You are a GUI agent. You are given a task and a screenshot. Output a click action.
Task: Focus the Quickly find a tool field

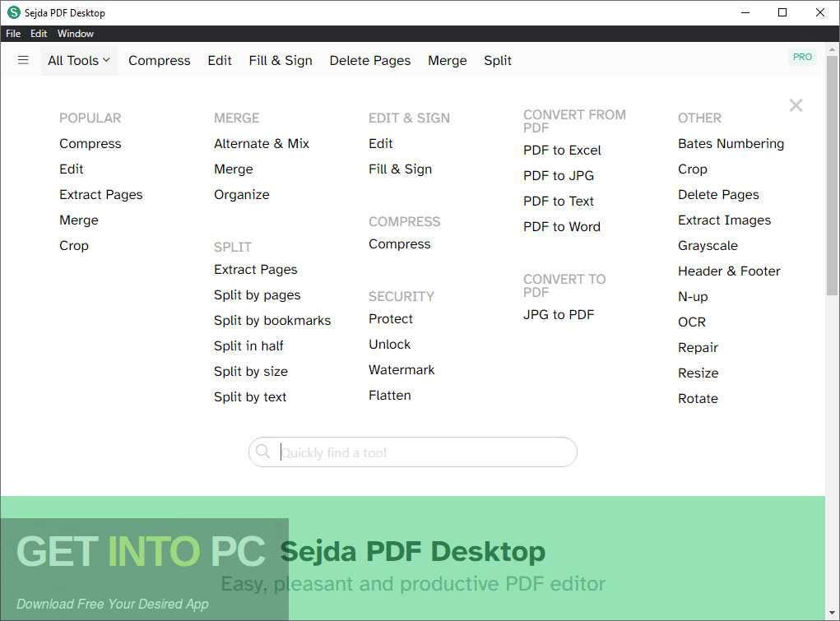(x=412, y=452)
